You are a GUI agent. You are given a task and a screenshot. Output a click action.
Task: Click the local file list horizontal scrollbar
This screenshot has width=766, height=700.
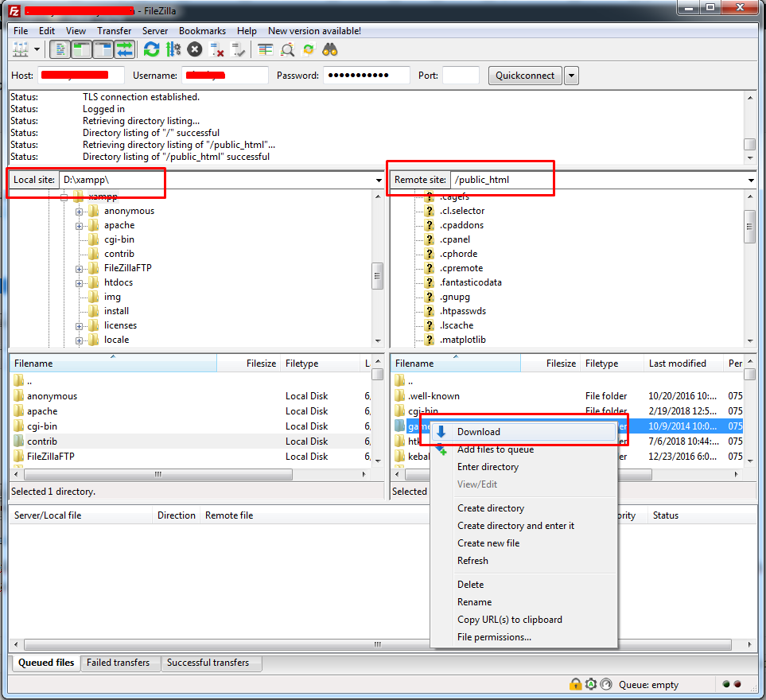(x=158, y=474)
